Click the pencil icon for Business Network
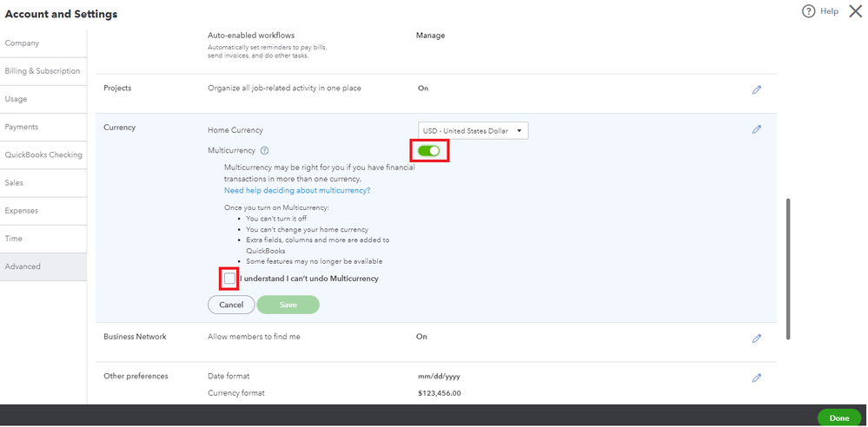Screen dimensions: 868x427 [757, 338]
